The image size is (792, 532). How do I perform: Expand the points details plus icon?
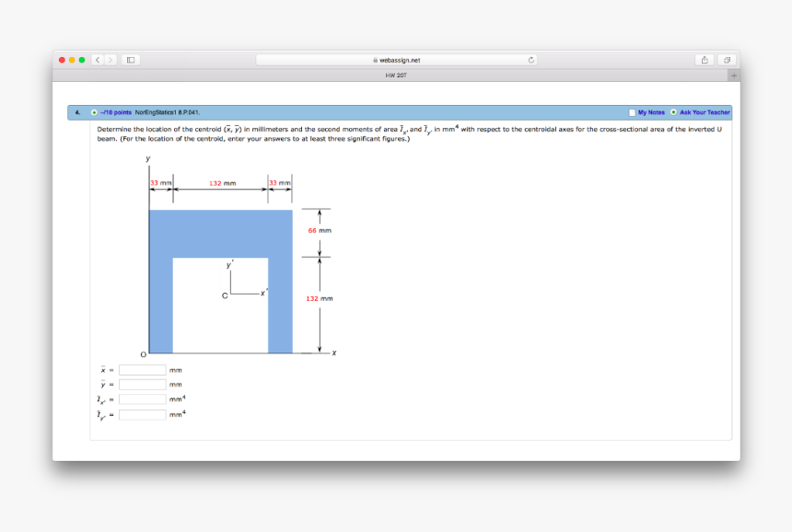(94, 112)
